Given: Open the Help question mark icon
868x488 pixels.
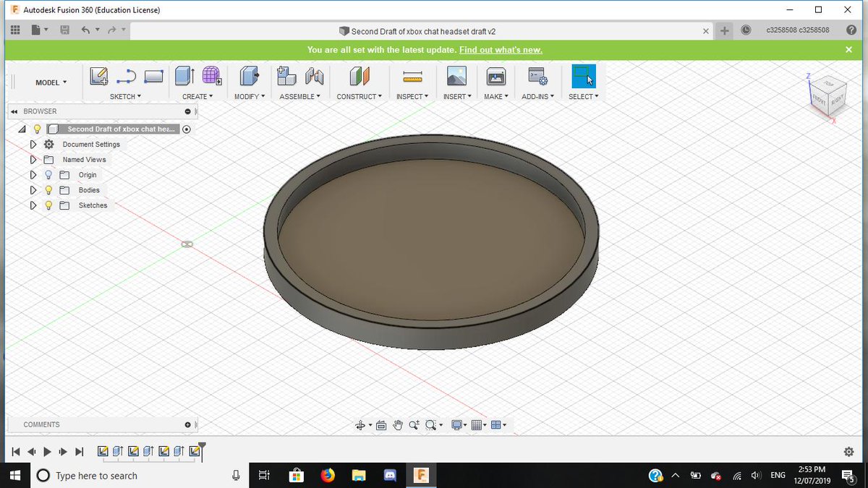Looking at the screenshot, I should pyautogui.click(x=851, y=30).
